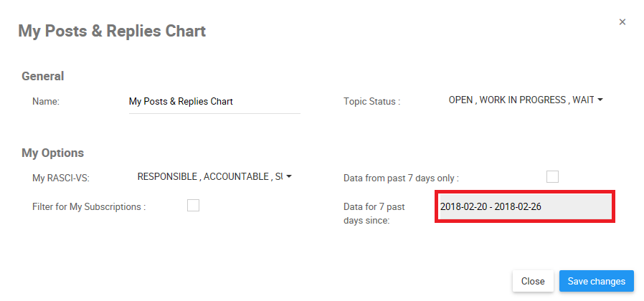Click the My Posts & Replies Chart dialog title
Viewport: 644px width, 301px height.
(112, 31)
